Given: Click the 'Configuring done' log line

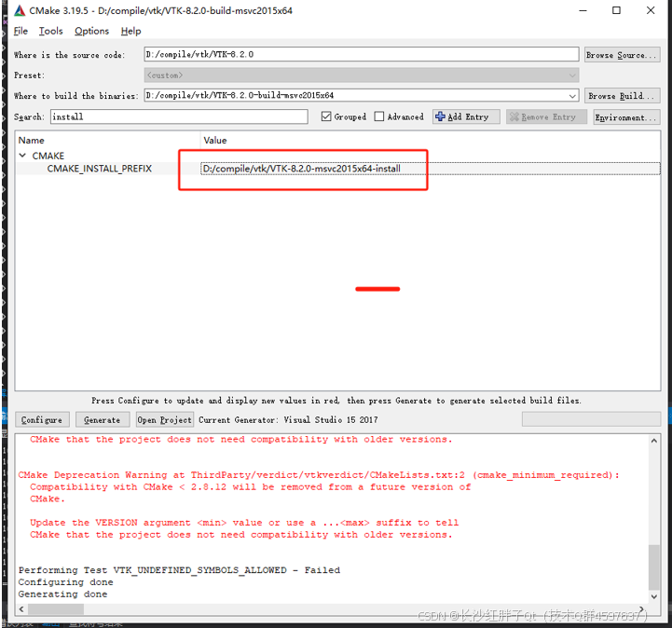Looking at the screenshot, I should pyautogui.click(x=65, y=582).
